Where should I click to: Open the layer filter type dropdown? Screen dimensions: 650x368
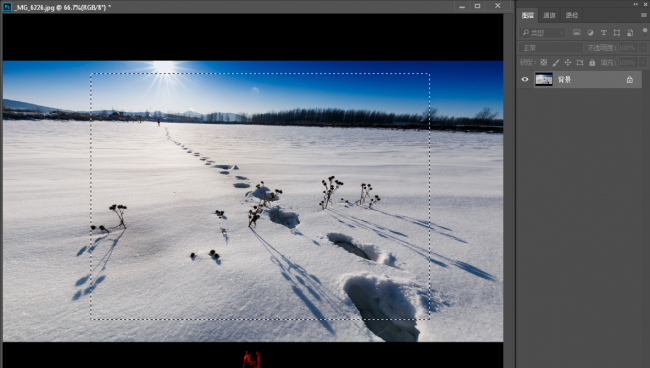542,32
